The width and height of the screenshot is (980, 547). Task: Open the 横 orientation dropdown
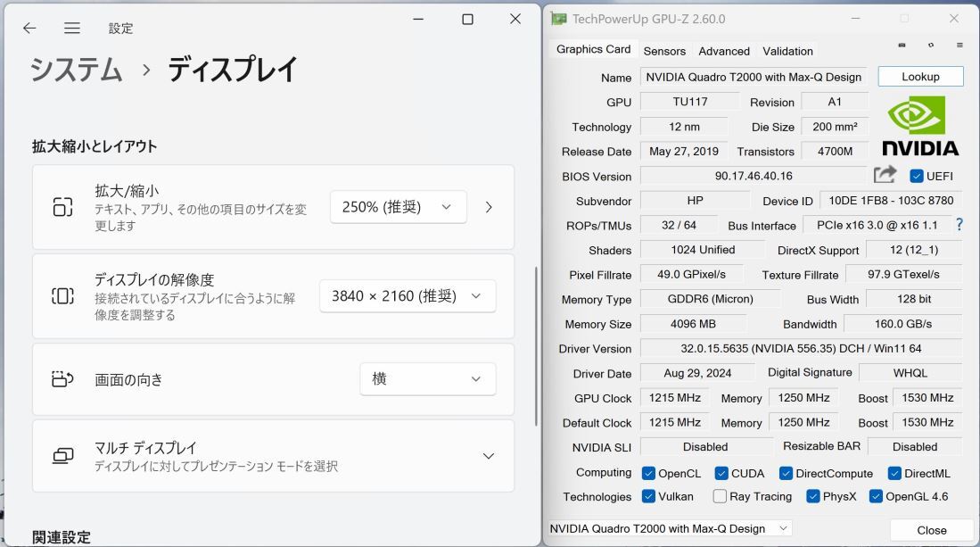point(427,379)
